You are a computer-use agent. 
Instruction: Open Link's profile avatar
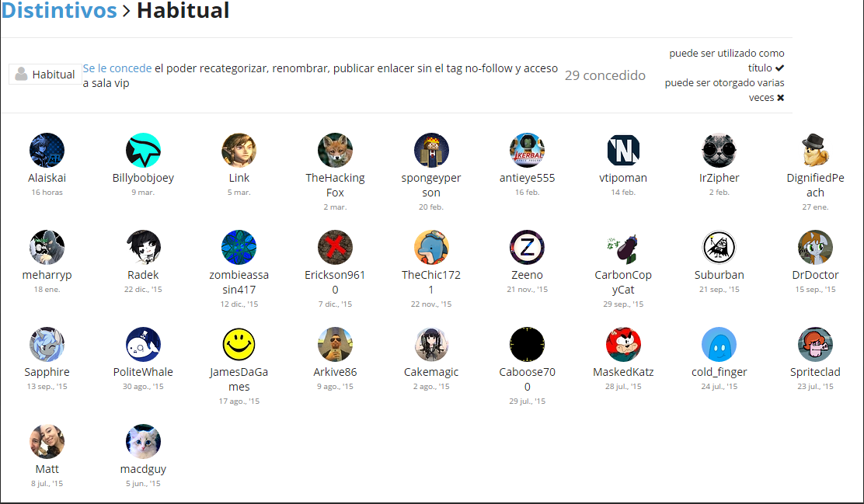[x=239, y=151]
